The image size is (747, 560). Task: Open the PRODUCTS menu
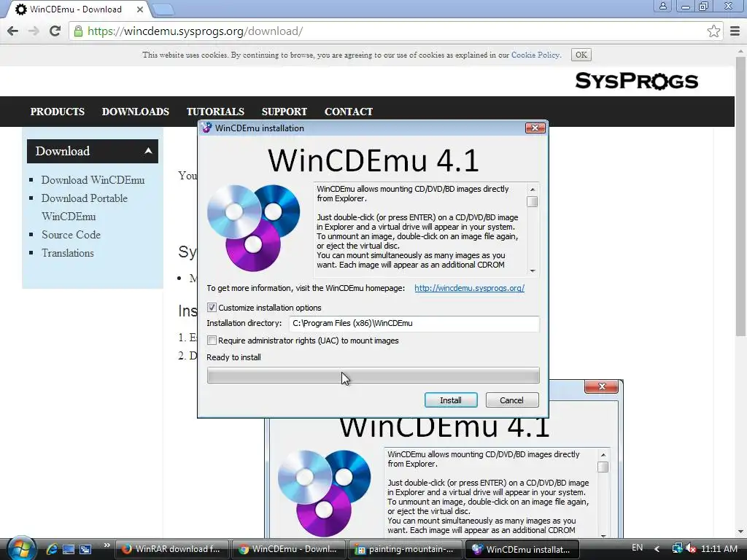(57, 112)
